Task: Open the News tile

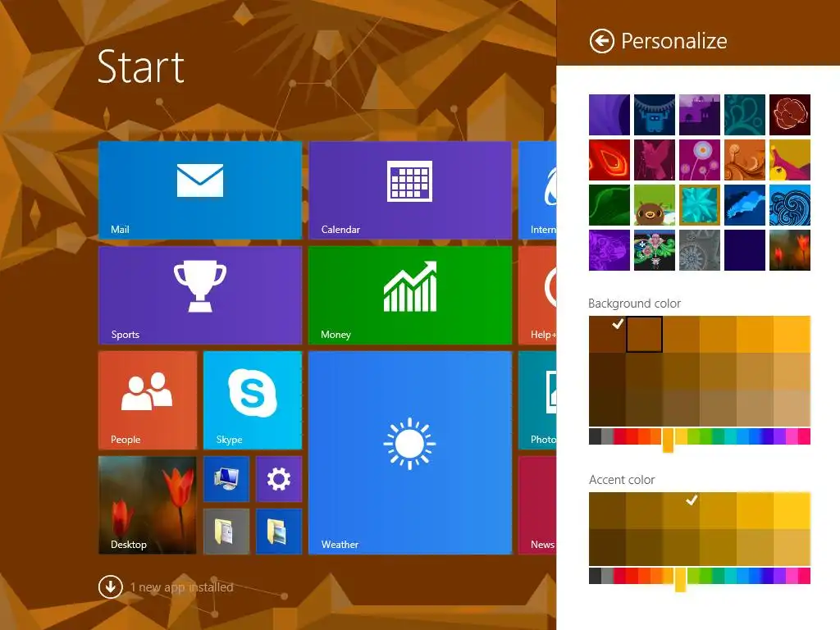Action: pyautogui.click(x=537, y=505)
